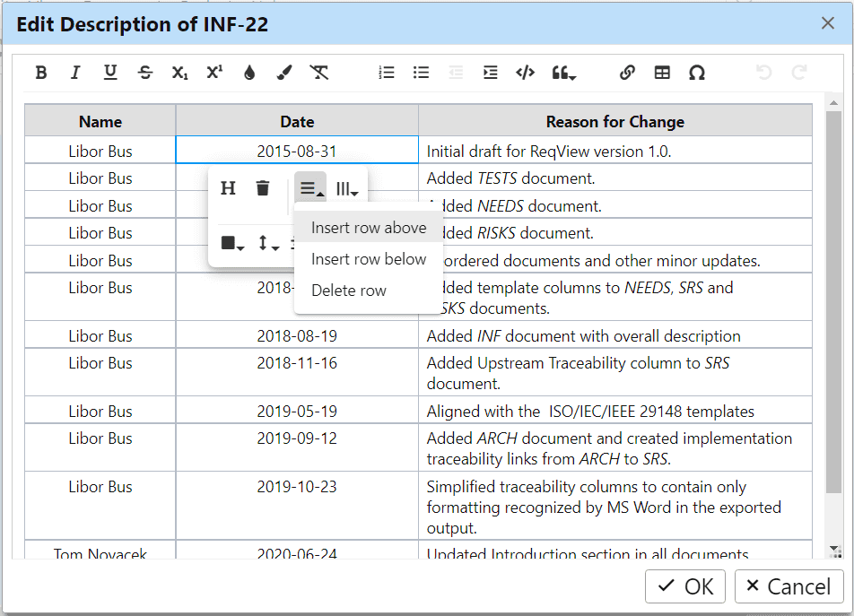The image size is (854, 616).
Task: Confirm changes with the OK button
Action: tap(685, 586)
